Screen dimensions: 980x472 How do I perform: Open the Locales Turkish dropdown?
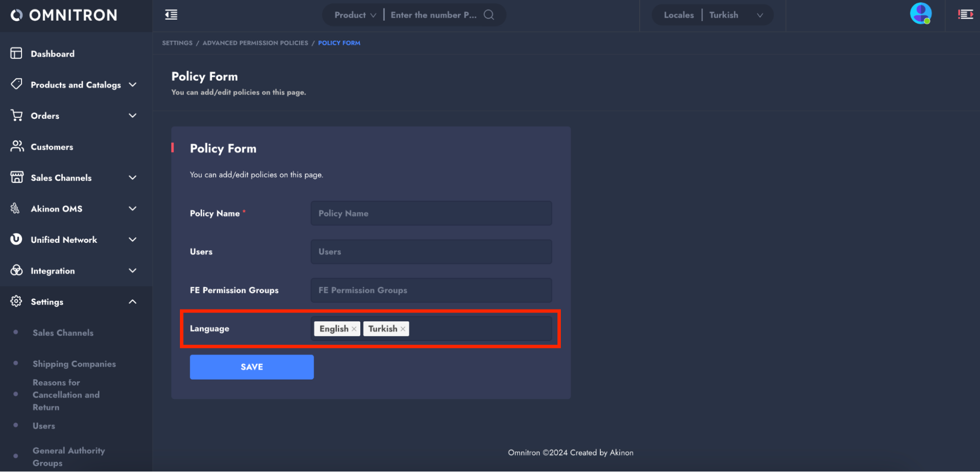click(735, 15)
